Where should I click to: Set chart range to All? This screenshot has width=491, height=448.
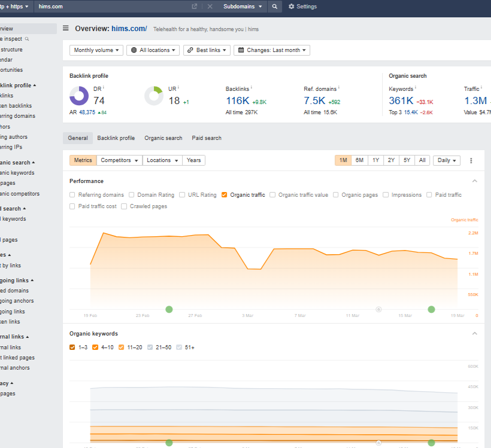pos(422,160)
